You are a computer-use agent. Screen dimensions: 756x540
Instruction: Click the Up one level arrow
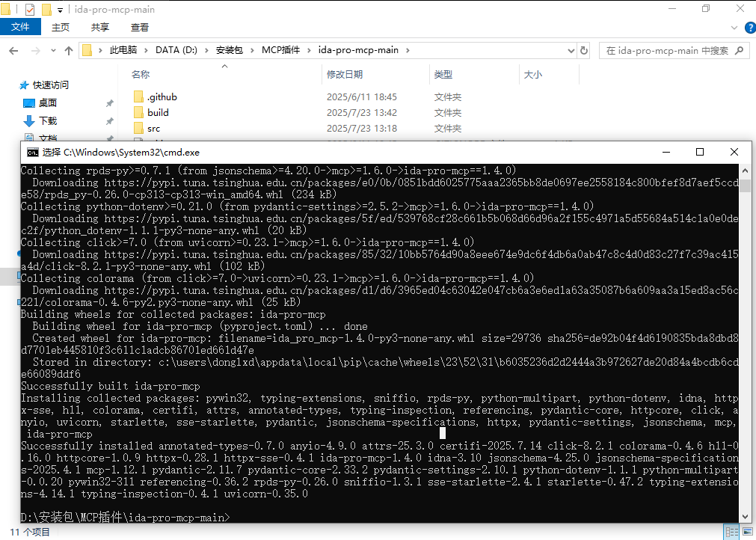tap(69, 51)
